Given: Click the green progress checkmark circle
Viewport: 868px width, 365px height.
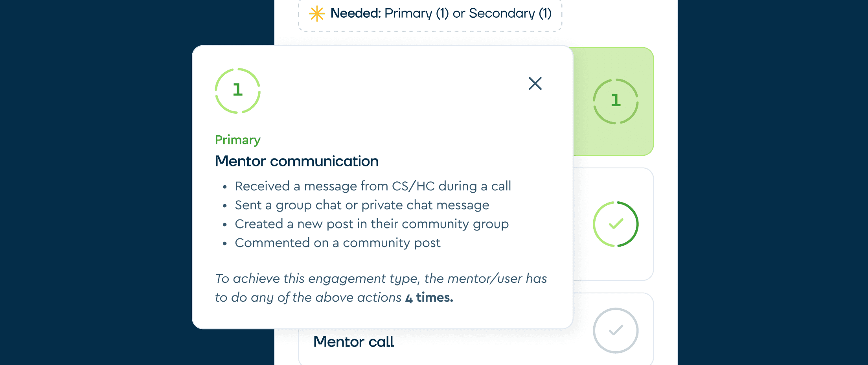Looking at the screenshot, I should pos(616,224).
